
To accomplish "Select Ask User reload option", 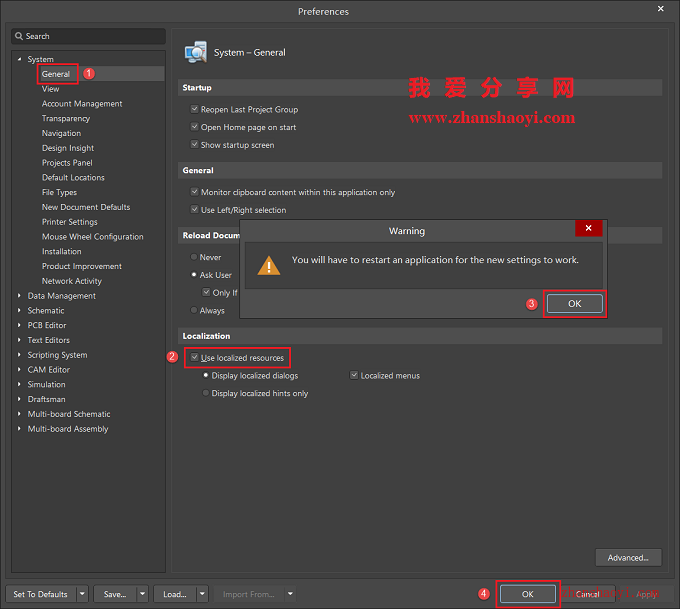I will 194,275.
